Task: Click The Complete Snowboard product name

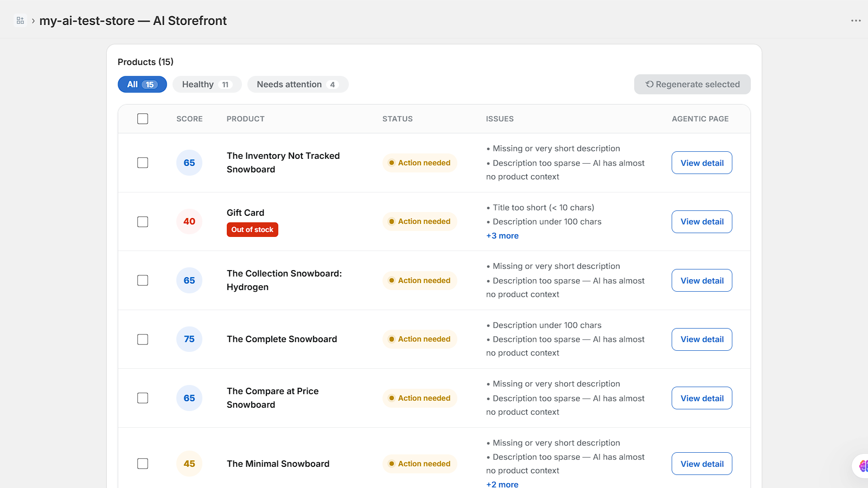Action: pyautogui.click(x=282, y=339)
